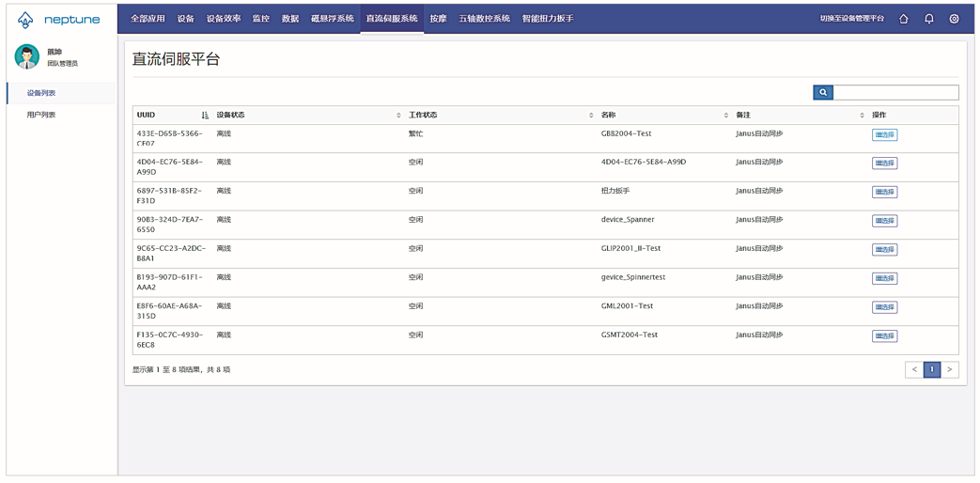Click the name GSMT2004-Test
980x483 pixels.
pos(630,335)
